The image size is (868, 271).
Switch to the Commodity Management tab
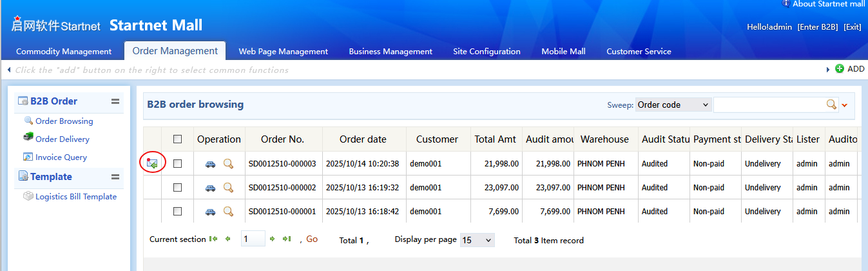tap(64, 52)
